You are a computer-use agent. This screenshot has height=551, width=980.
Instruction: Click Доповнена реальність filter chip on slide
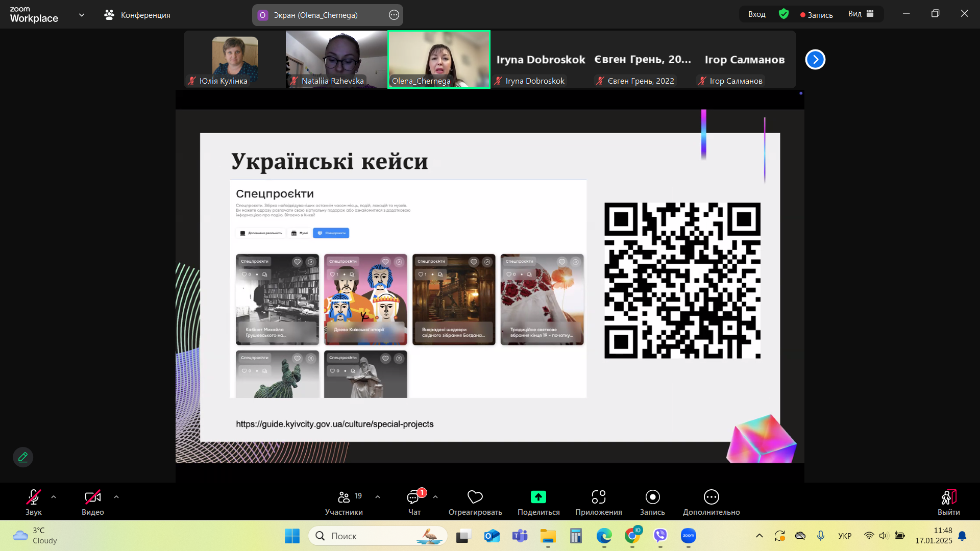tap(261, 233)
